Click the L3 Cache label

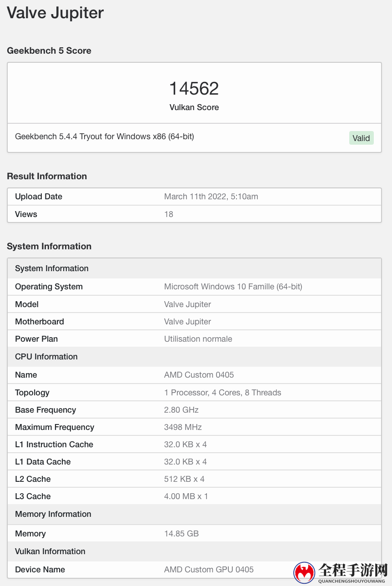coord(33,496)
